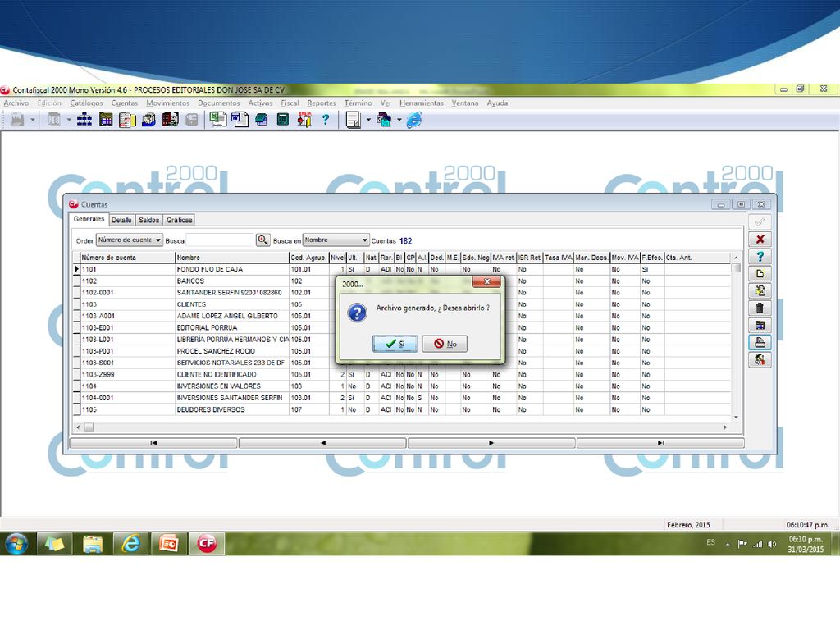Select the row 'CLIENTE NO IDENTIFICADO'

coord(402,374)
